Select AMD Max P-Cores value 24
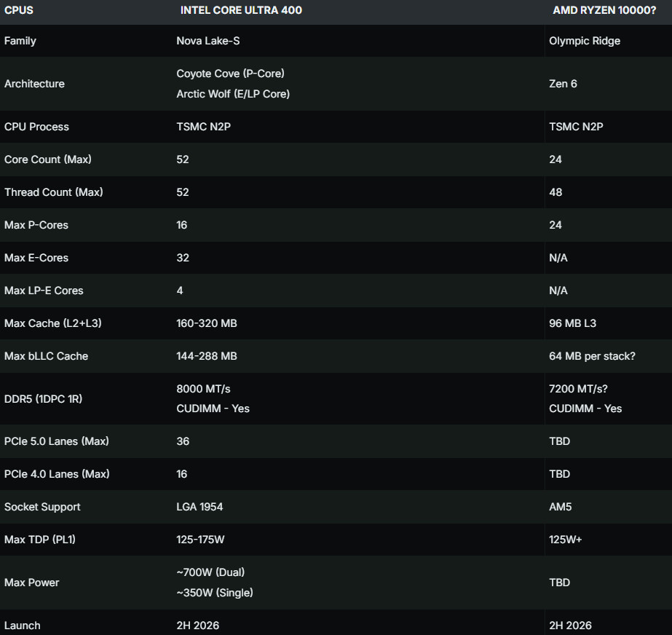This screenshot has height=635, width=672. (x=556, y=225)
